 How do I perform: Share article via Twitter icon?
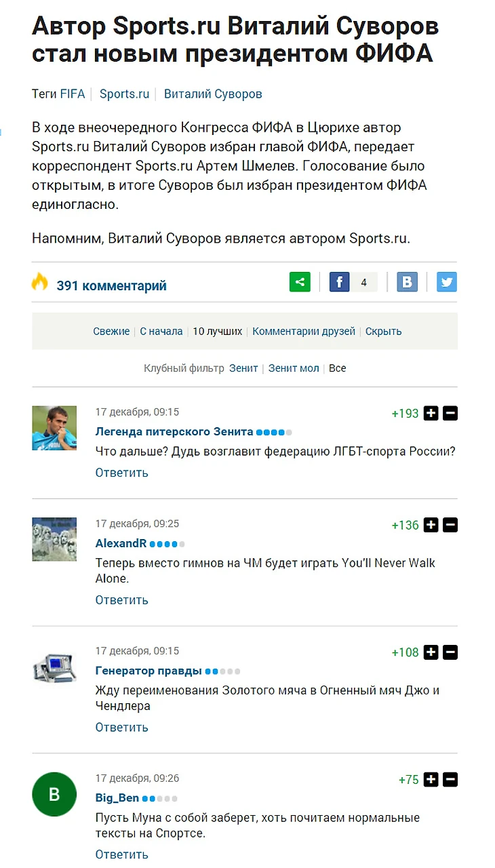447,281
